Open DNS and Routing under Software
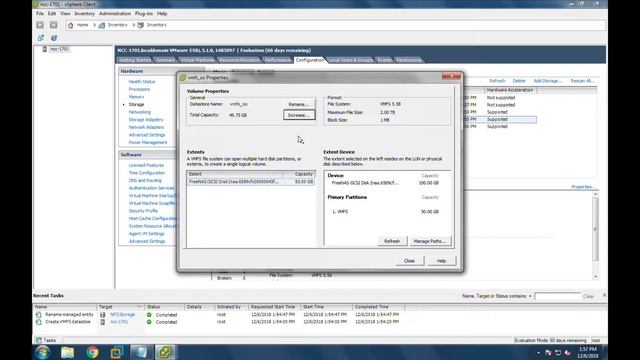 145,180
